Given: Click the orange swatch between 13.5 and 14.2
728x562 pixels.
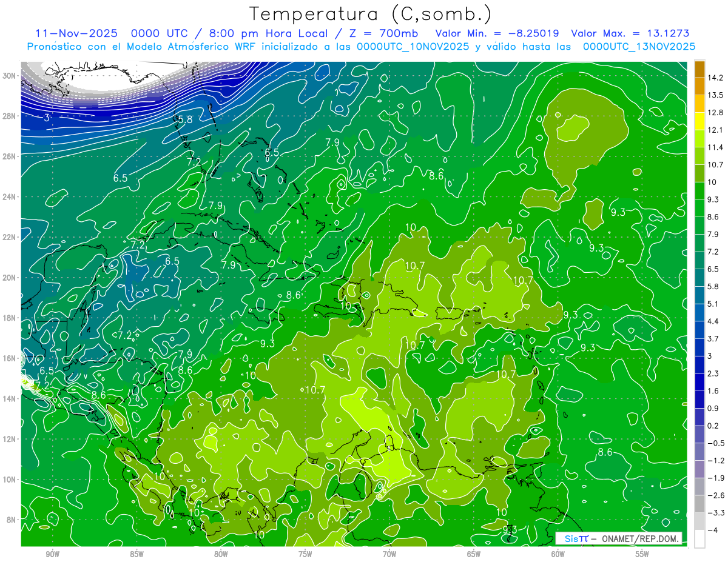Looking at the screenshot, I should (699, 87).
